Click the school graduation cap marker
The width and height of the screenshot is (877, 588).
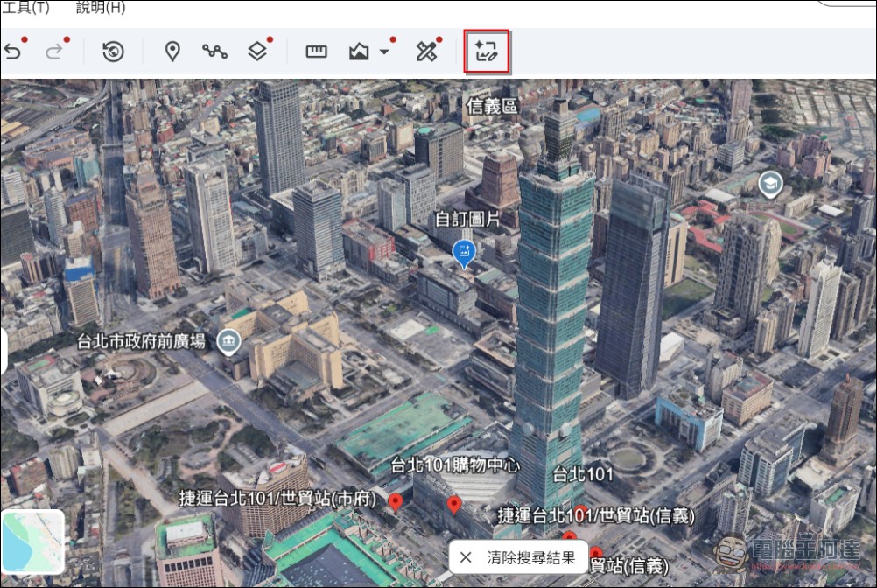pyautogui.click(x=770, y=185)
